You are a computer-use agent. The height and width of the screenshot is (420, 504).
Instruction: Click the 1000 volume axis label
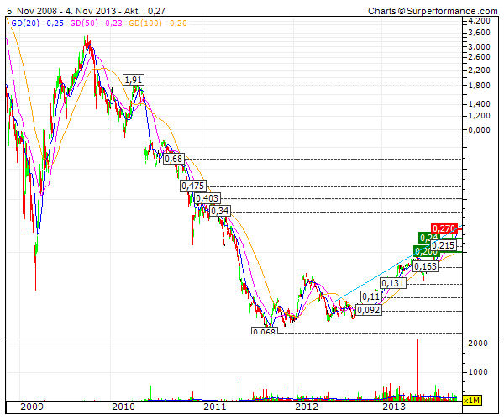click(x=478, y=372)
